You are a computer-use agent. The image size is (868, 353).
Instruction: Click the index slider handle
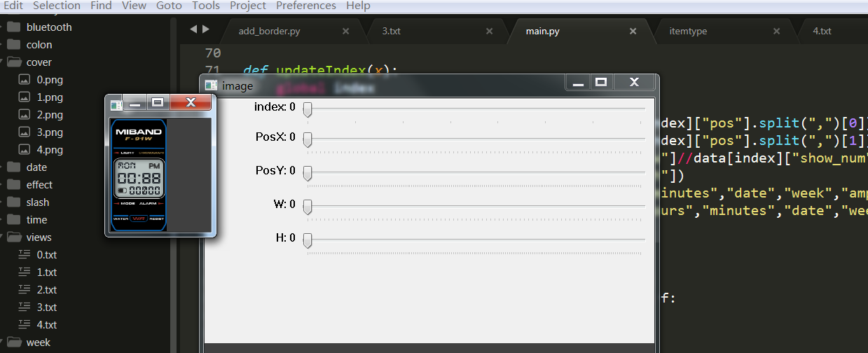pos(307,109)
